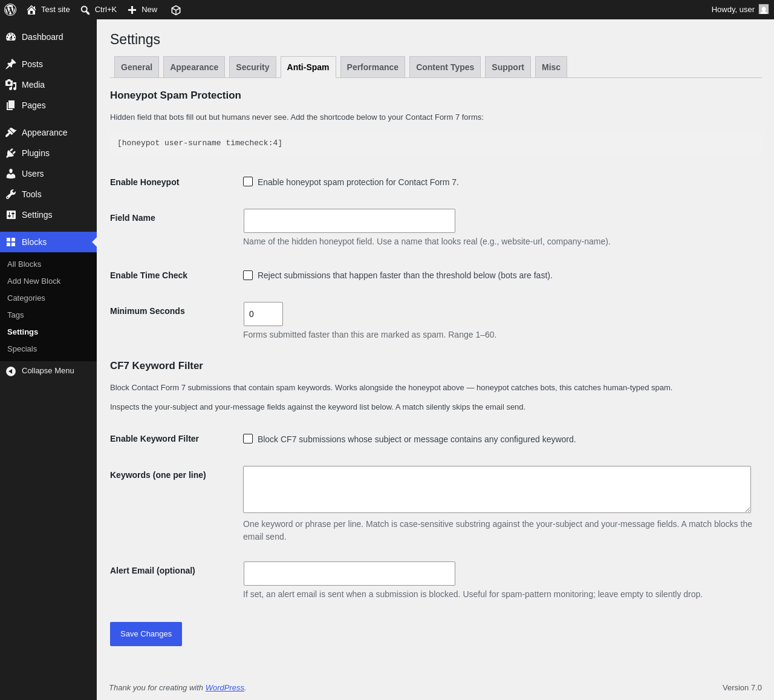774x700 pixels.
Task: Click the Posts pushpin icon
Action: tap(11, 64)
